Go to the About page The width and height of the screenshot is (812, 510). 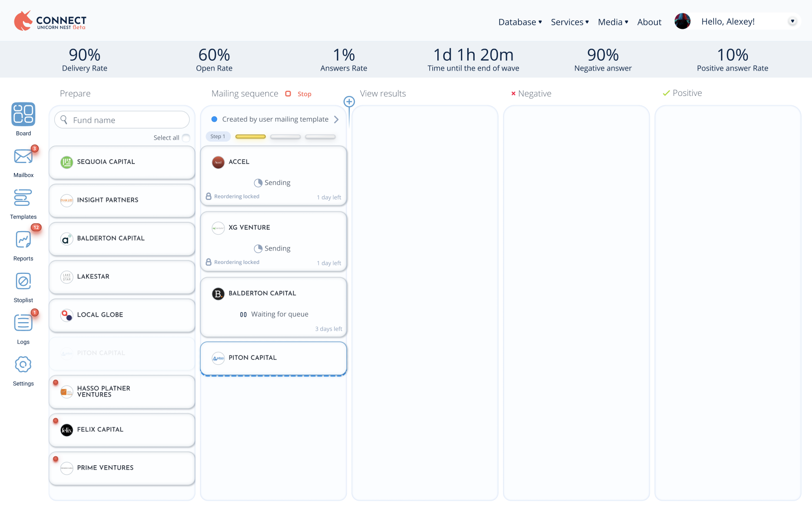click(x=649, y=22)
